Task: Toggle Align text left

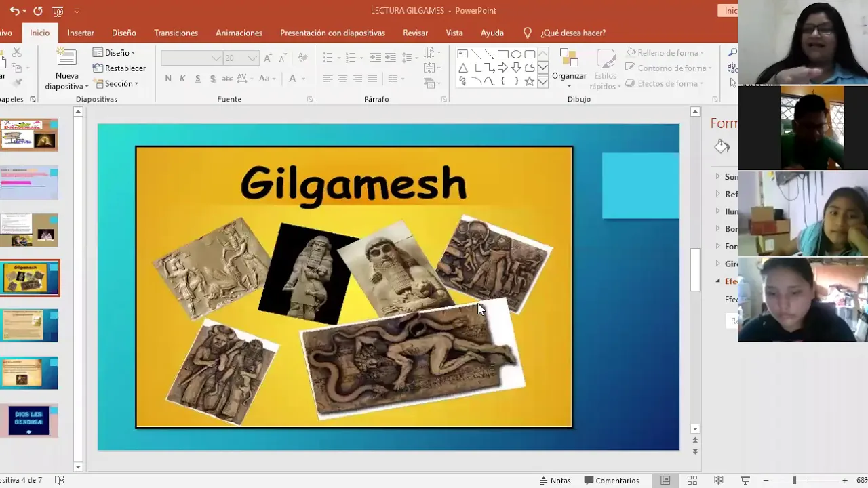Action: coord(328,79)
